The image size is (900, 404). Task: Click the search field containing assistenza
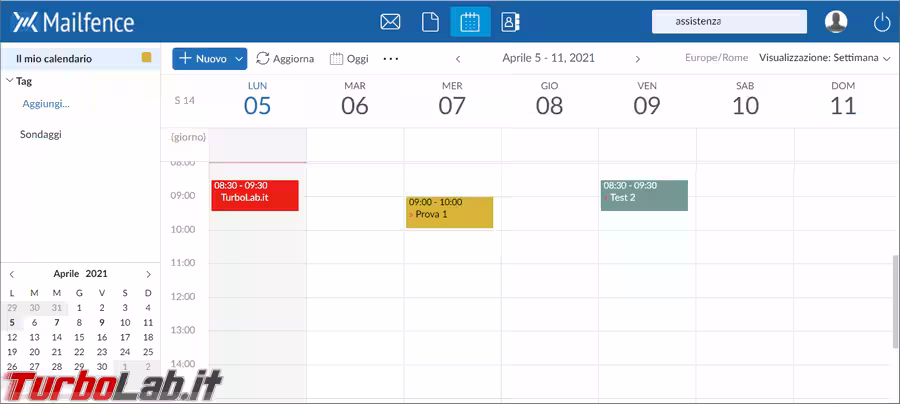tap(728, 21)
